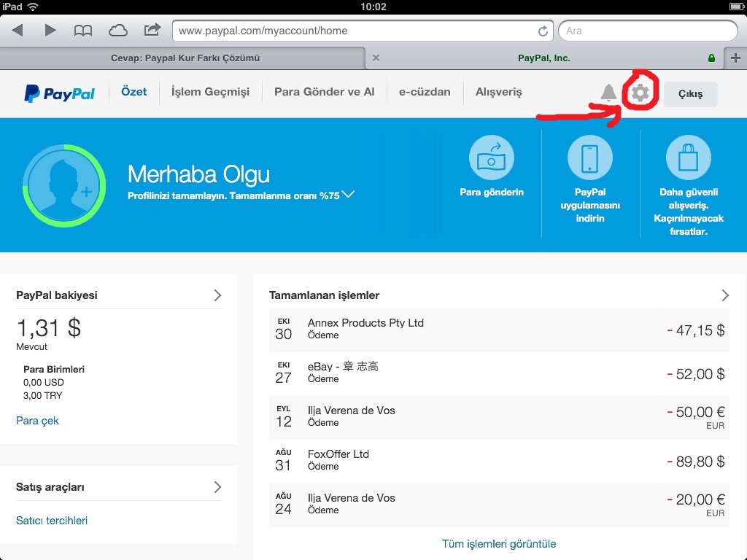Switch to Cevap: Paypal Kur Farkı tab
Image resolution: width=747 pixels, height=560 pixels.
pos(185,58)
